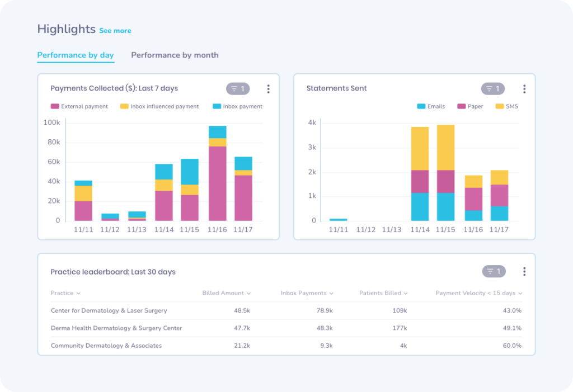Open the Statements Sent three-dot menu

click(x=524, y=88)
